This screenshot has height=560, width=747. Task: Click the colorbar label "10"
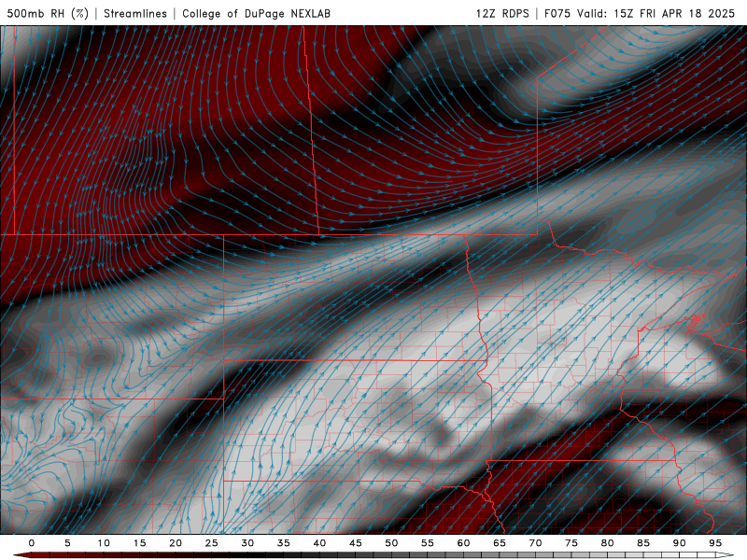coord(104,543)
